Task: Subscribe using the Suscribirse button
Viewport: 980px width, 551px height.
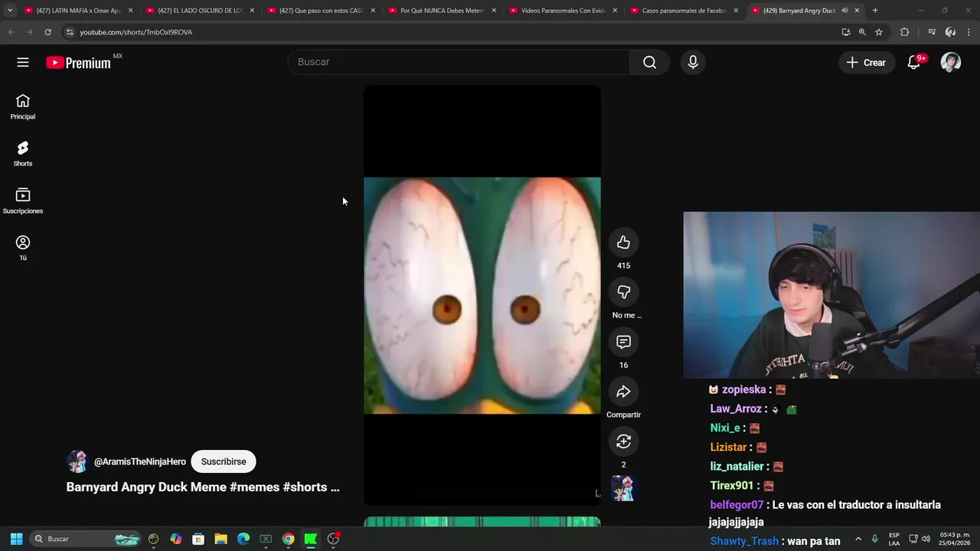Action: [x=224, y=461]
